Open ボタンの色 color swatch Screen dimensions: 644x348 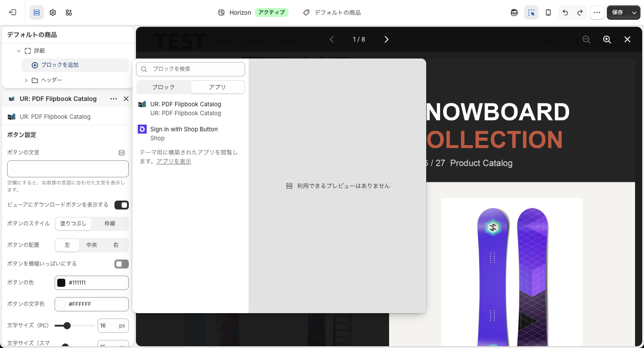[x=61, y=283]
